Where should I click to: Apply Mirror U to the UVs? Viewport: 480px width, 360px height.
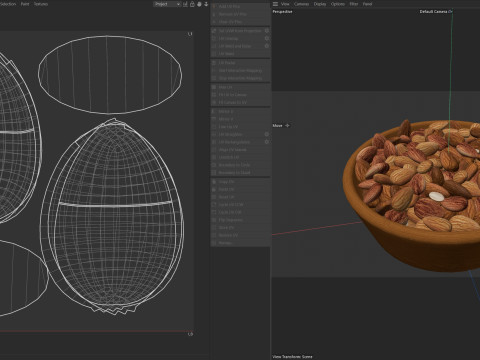click(240, 111)
